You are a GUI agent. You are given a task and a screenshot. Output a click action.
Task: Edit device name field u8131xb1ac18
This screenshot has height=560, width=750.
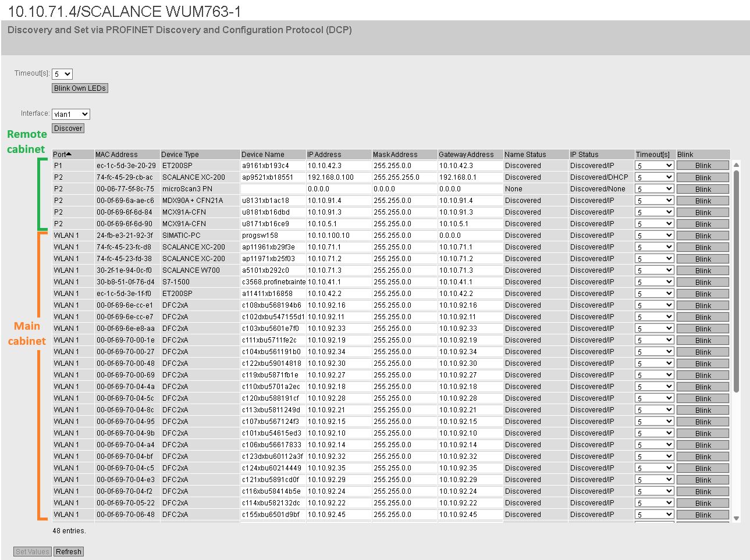click(x=273, y=201)
